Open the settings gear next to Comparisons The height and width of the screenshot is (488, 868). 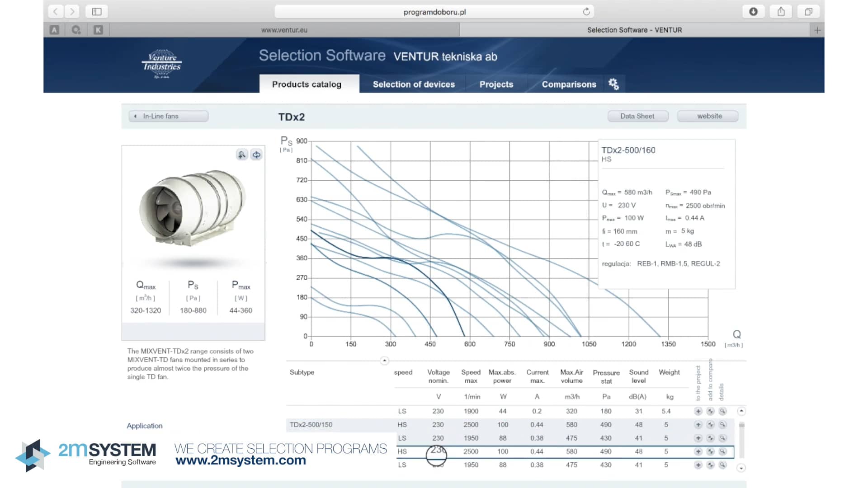[613, 84]
